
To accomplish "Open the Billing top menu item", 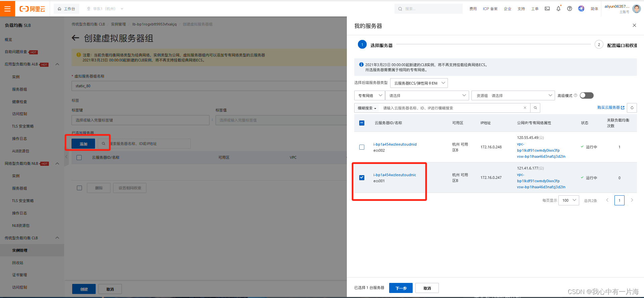I will [473, 9].
